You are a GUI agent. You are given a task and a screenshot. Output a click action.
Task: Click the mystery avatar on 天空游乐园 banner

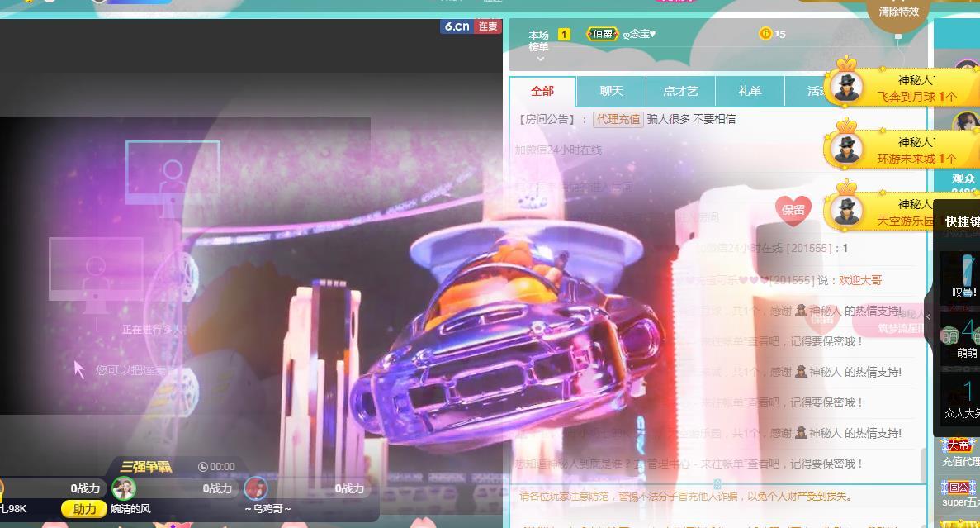pos(847,211)
